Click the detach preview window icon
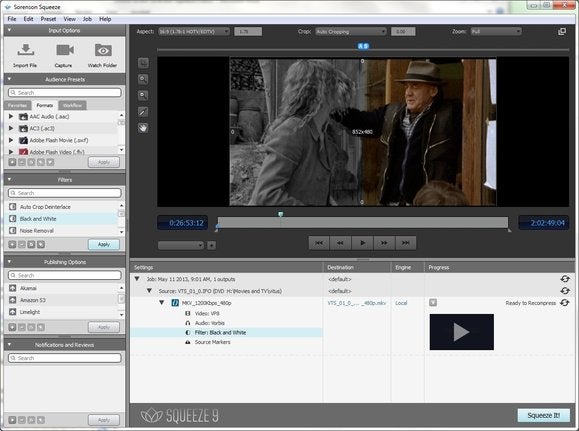Screen dimensions: 579x431 (x=562, y=32)
